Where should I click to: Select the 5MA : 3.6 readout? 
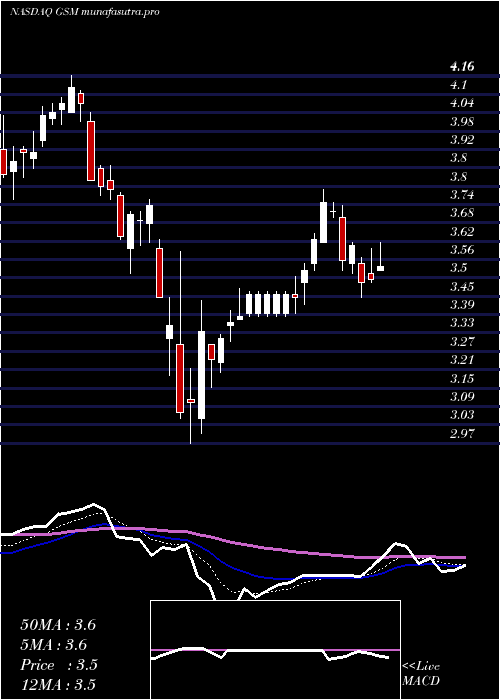pos(54,645)
